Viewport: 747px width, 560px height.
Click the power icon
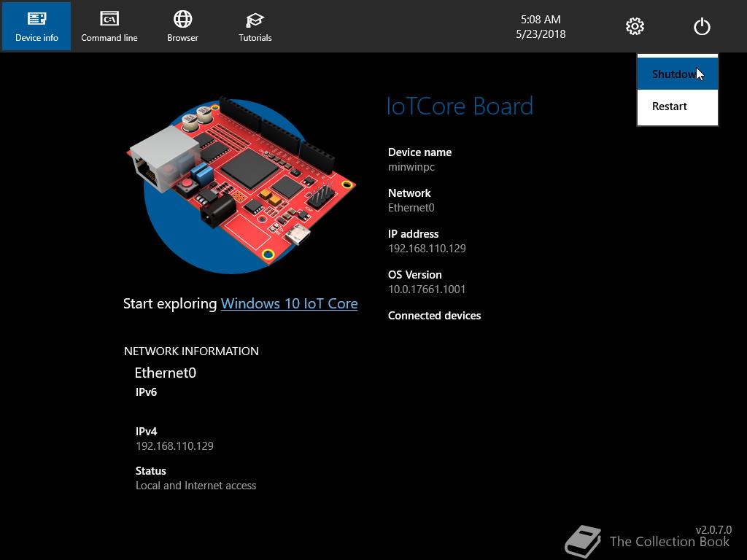pyautogui.click(x=702, y=26)
